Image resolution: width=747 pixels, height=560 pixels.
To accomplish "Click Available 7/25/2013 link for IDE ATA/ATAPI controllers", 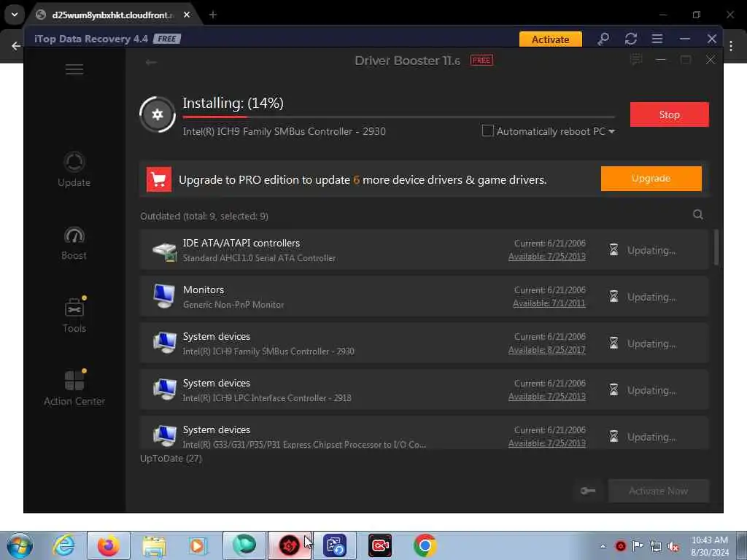I will tap(546, 257).
